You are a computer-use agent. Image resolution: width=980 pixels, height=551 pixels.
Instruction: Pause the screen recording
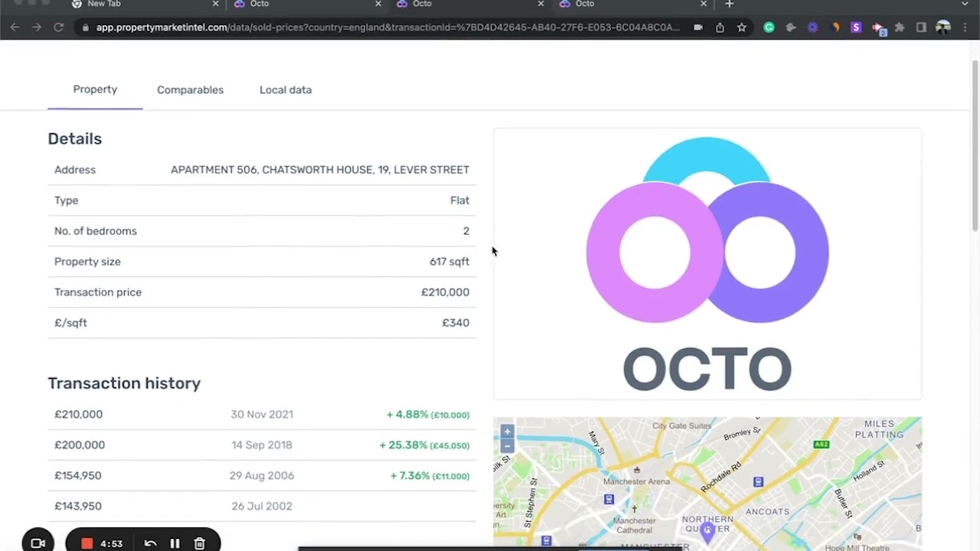coord(175,543)
